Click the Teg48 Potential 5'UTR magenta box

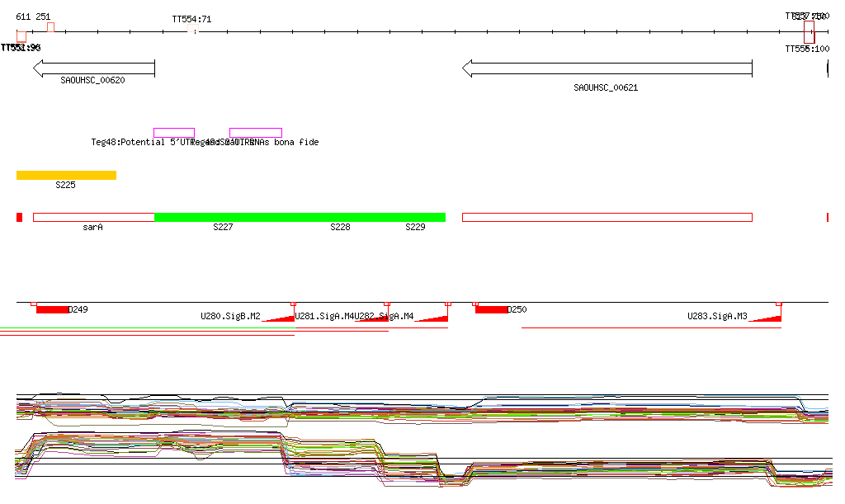tap(174, 133)
